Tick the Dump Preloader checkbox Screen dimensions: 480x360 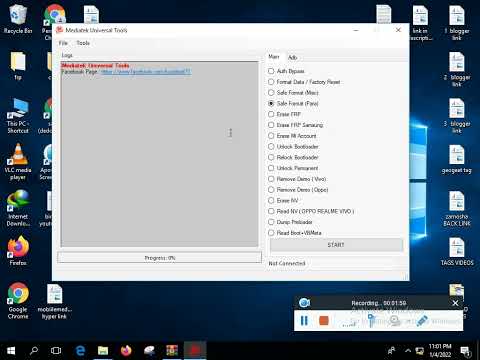coord(271,222)
